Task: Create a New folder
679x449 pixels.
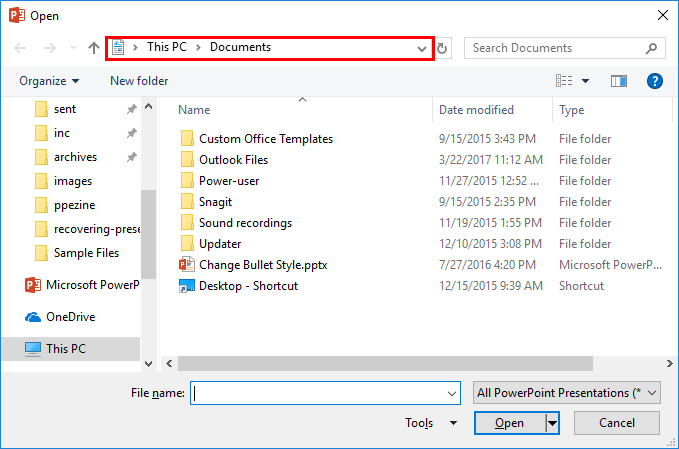Action: coord(139,81)
